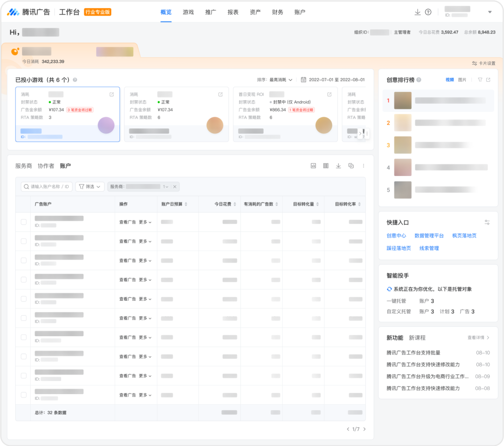Image resolution: width=504 pixels, height=446 pixels.
Task: Open 数据管理平台 quick link
Action: [x=429, y=236]
